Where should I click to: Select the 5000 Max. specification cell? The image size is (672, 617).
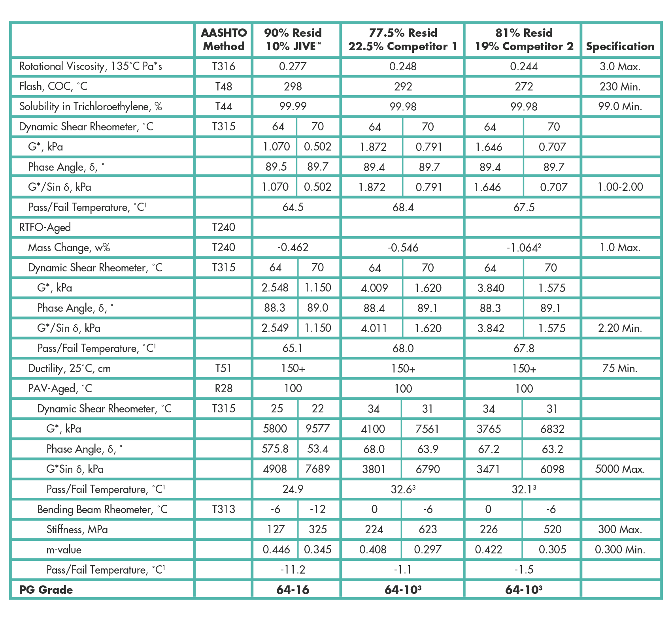620,469
